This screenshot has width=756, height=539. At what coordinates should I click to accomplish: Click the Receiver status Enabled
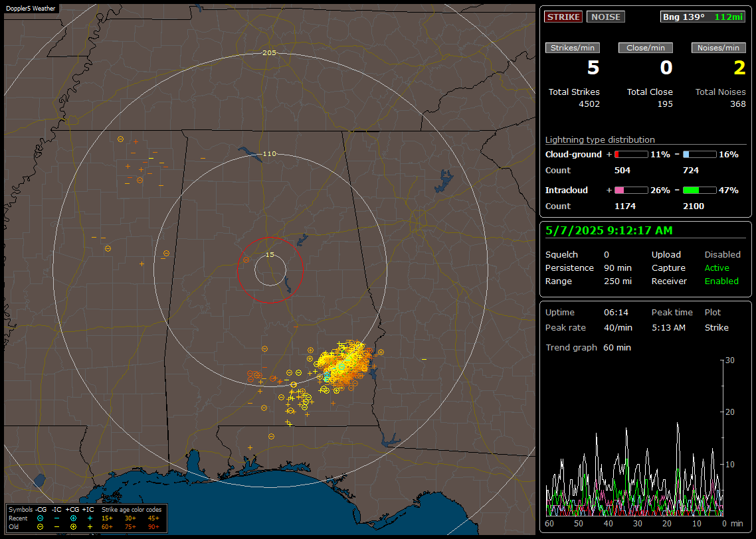pos(721,281)
